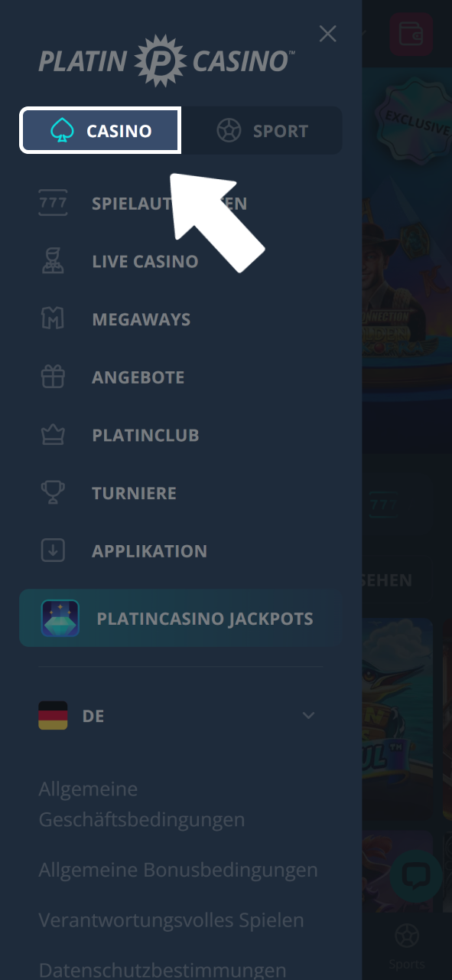
Task: Click the download Applikation icon
Action: click(53, 551)
